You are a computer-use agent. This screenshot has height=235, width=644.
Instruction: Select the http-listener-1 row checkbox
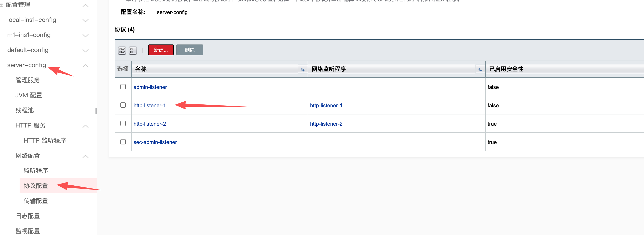pos(123,105)
